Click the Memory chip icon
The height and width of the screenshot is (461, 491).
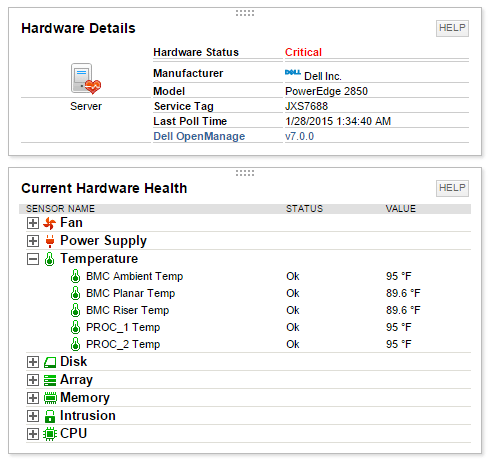50,398
